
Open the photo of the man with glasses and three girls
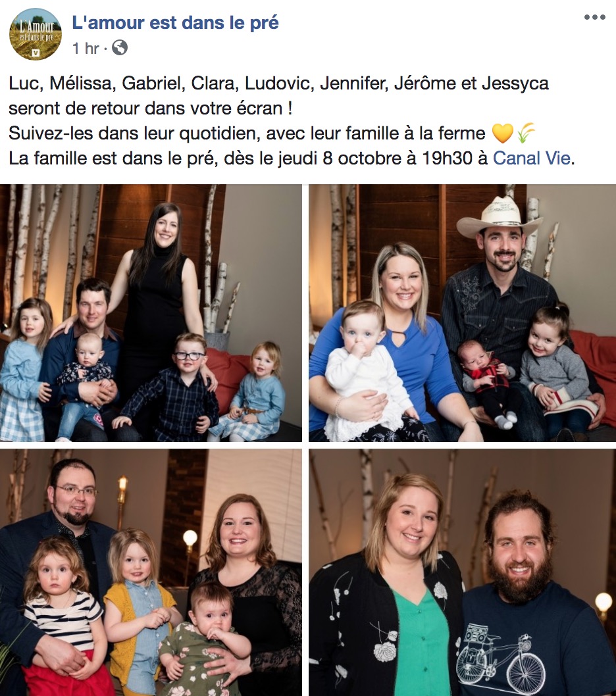(x=151, y=572)
